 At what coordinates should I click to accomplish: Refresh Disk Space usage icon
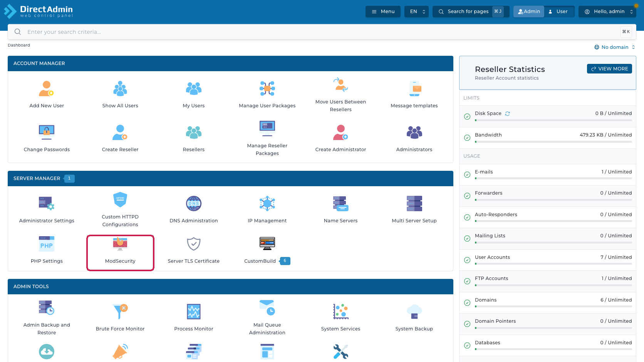coord(508,113)
